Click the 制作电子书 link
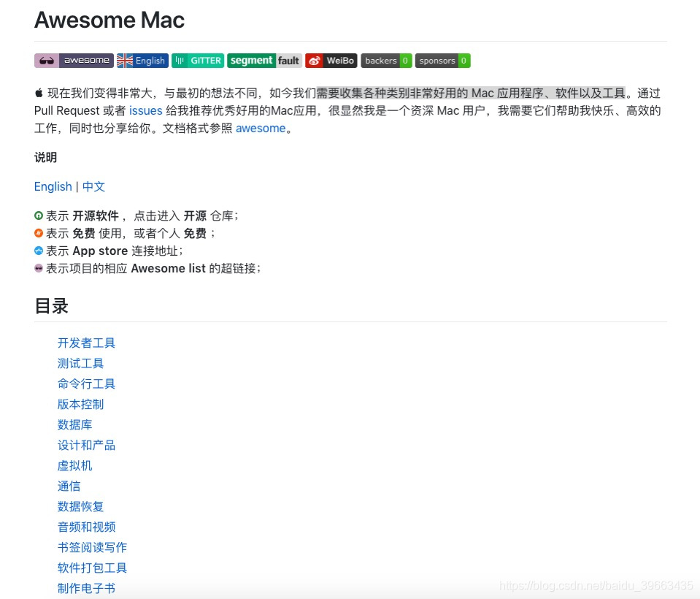The image size is (700, 599). coord(87,588)
